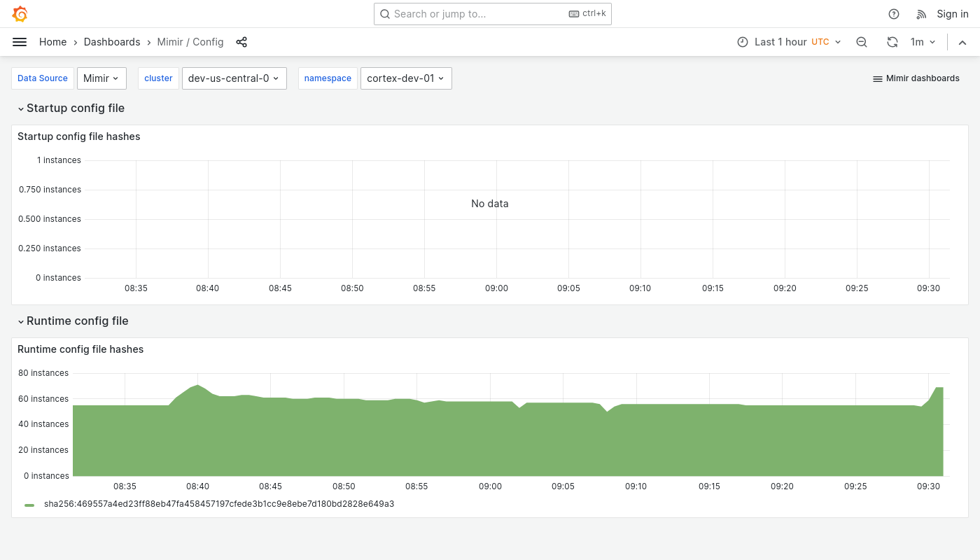Refresh the dashboard with the refresh icon

point(892,42)
